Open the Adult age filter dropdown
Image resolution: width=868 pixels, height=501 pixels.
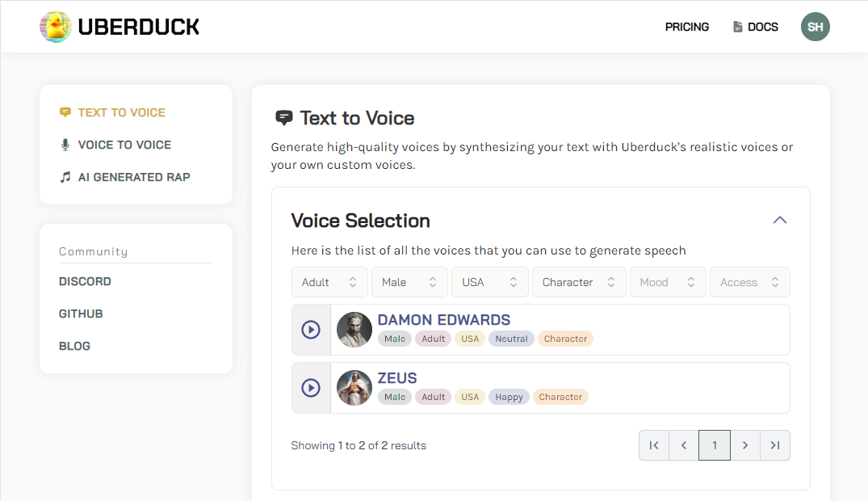click(329, 282)
